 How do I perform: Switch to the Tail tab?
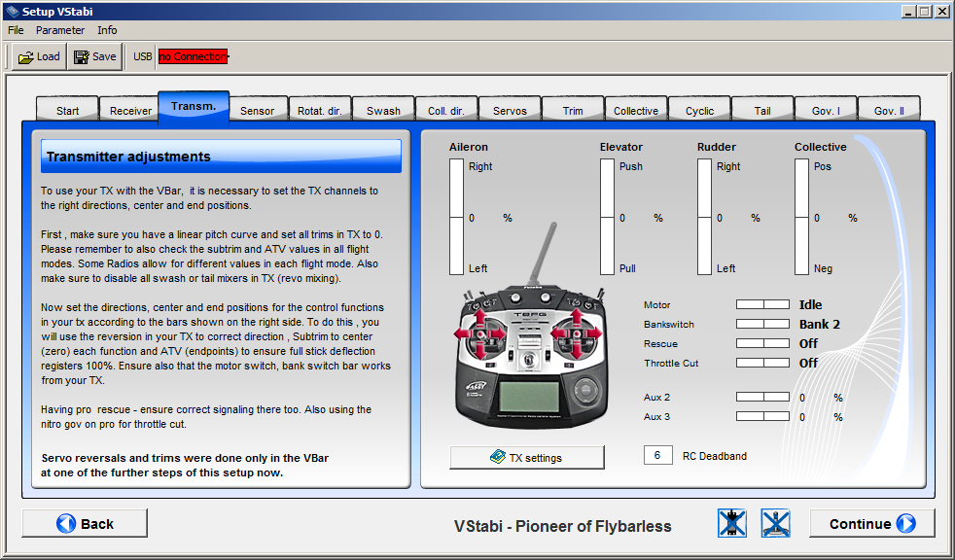[x=762, y=110]
